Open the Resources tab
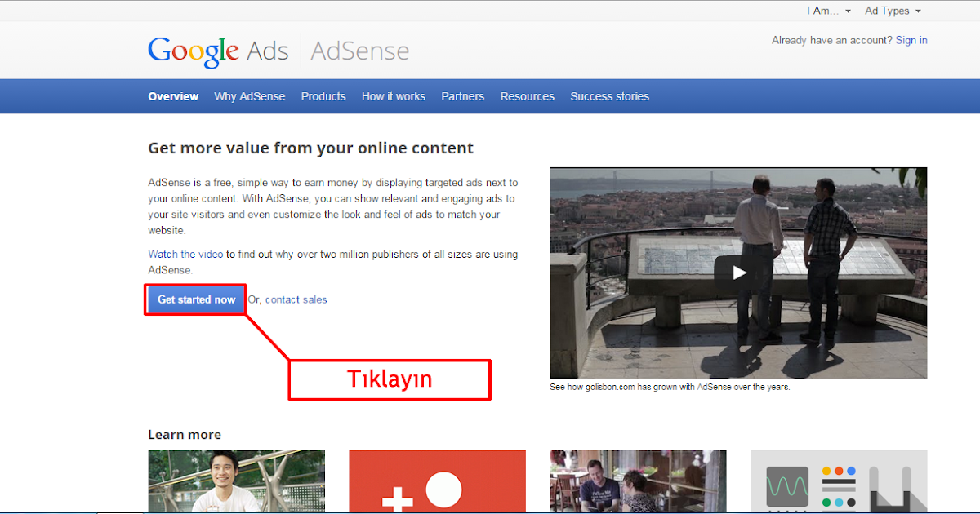The width and height of the screenshot is (980, 514). pos(528,96)
